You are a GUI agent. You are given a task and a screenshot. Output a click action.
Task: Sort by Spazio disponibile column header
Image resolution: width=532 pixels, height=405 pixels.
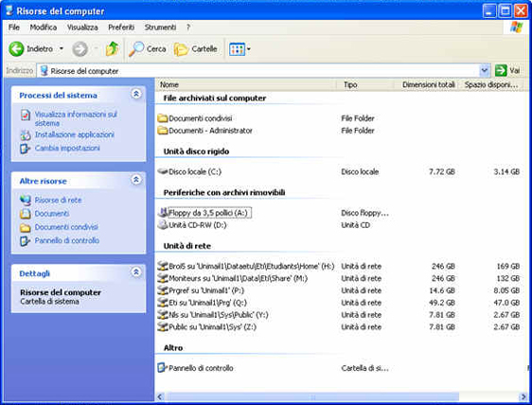coord(491,84)
